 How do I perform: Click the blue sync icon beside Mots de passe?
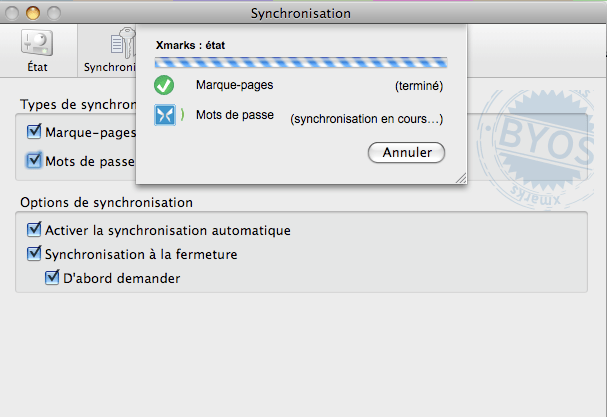165,115
